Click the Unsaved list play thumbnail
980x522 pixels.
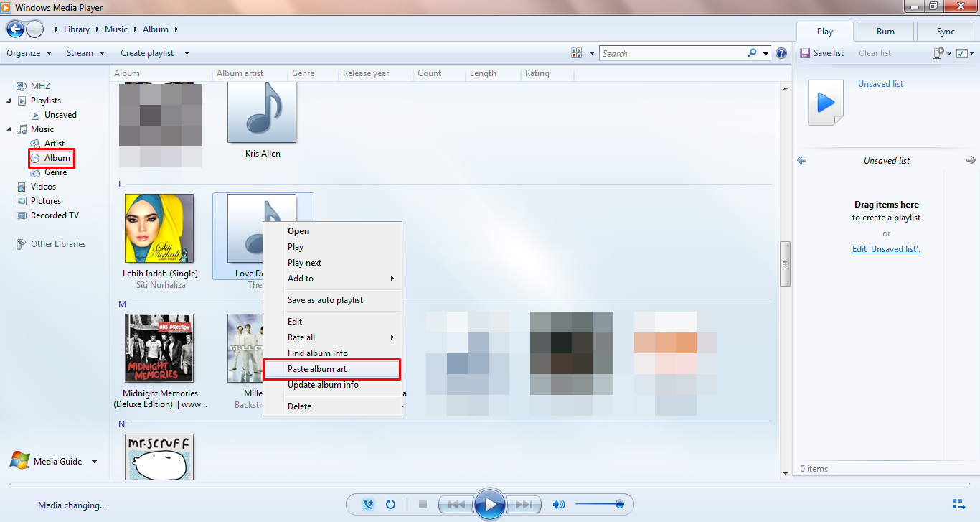tap(826, 103)
